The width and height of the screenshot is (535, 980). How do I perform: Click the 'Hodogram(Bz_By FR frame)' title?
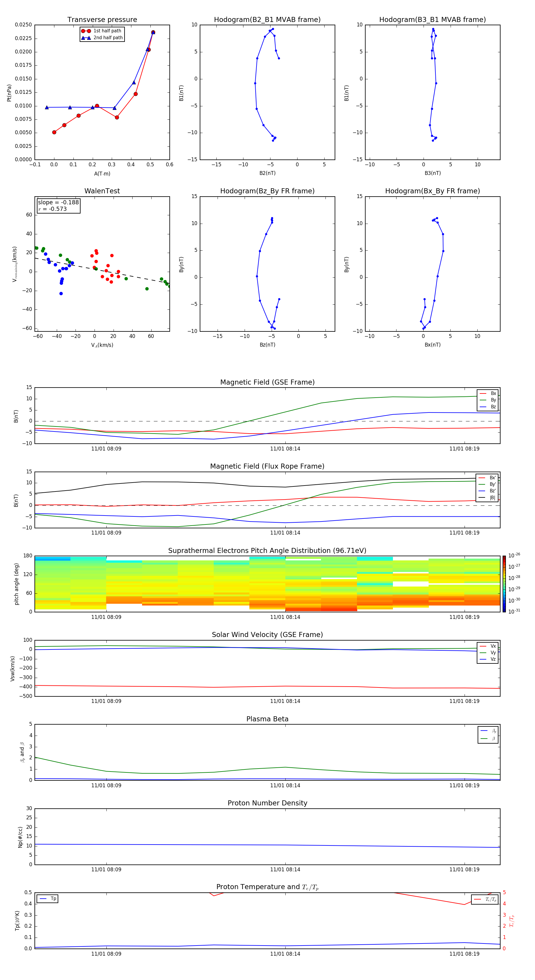[x=267, y=191]
